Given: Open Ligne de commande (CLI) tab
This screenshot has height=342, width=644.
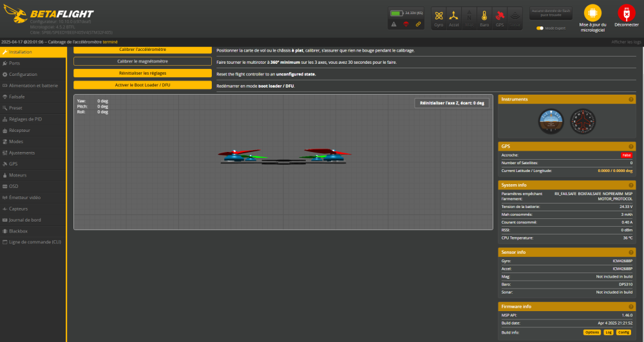Looking at the screenshot, I should 35,242.
